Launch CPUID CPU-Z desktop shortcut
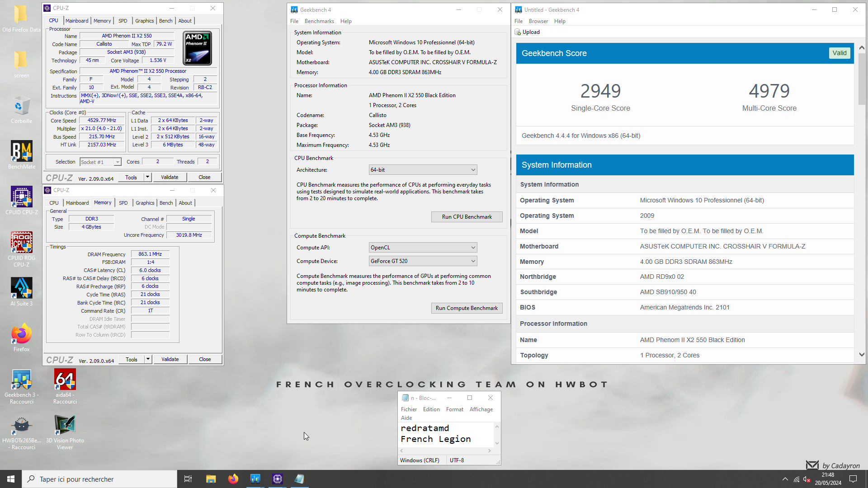868x488 pixels. (21, 201)
